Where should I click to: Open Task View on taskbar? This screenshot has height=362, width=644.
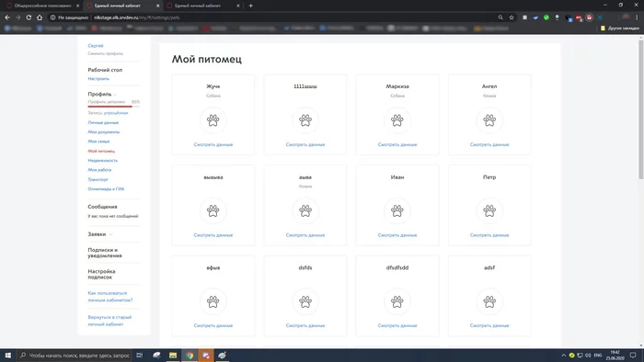[140, 355]
